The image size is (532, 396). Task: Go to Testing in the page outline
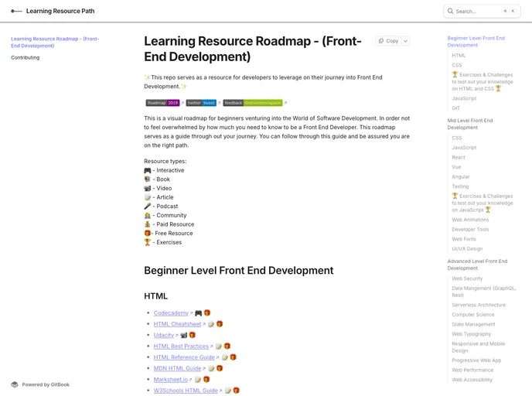tap(460, 186)
